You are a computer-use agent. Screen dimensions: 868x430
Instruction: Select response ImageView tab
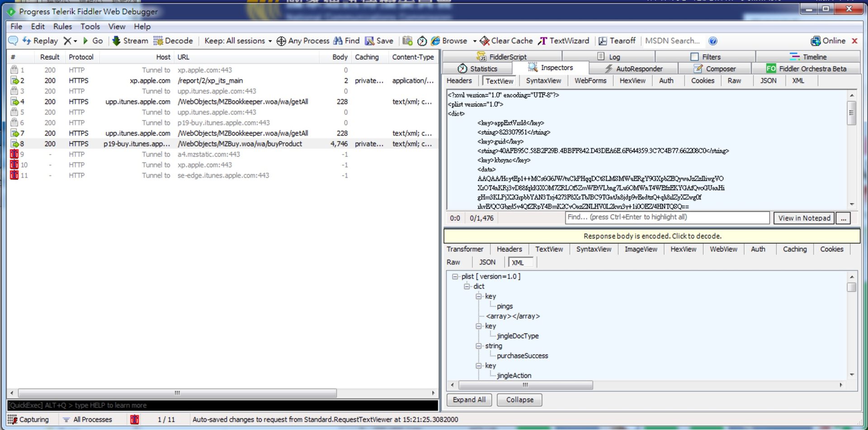point(641,249)
